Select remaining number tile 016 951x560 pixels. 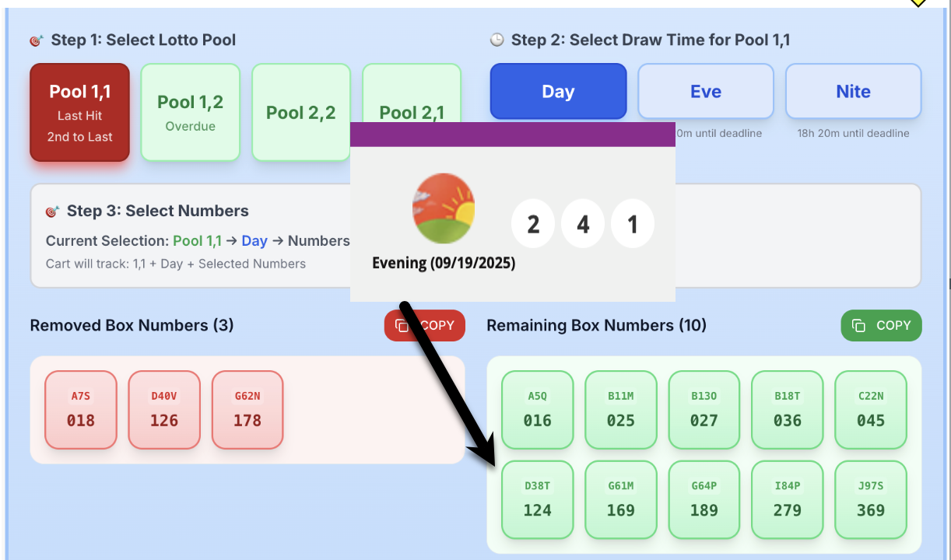click(x=537, y=410)
